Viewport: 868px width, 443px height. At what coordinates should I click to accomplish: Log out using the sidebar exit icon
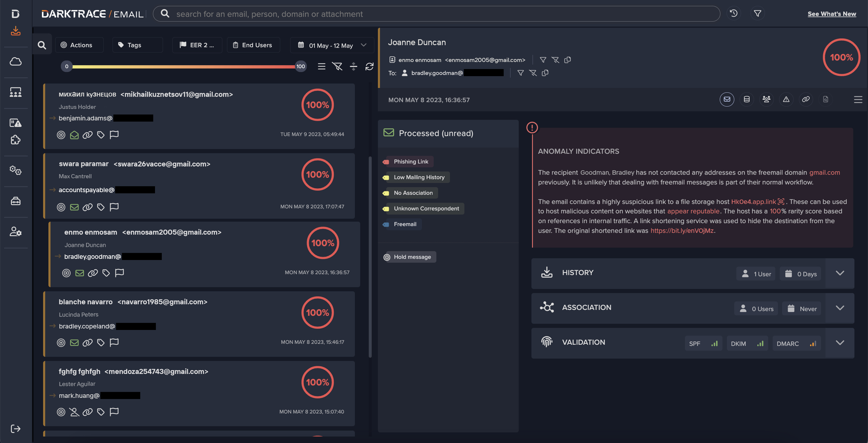pyautogui.click(x=15, y=429)
